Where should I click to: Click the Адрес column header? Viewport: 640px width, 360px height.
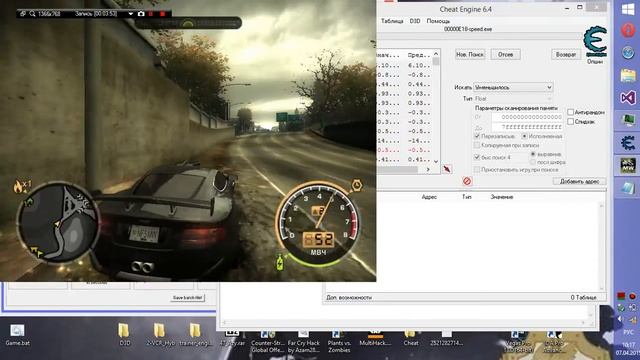tap(429, 197)
